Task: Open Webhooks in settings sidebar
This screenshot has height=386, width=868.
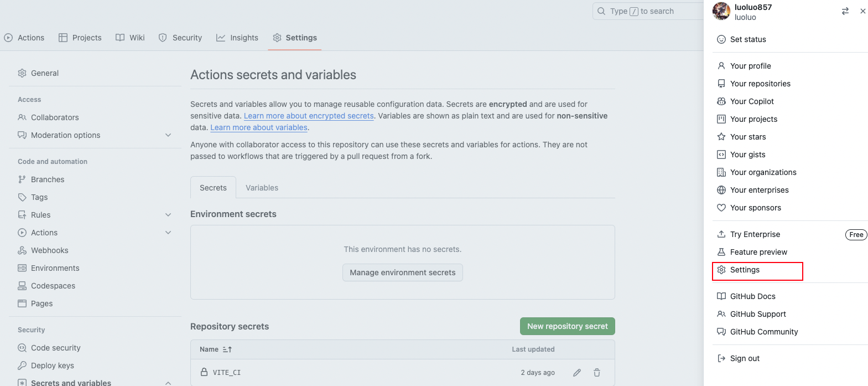Action: pyautogui.click(x=50, y=250)
